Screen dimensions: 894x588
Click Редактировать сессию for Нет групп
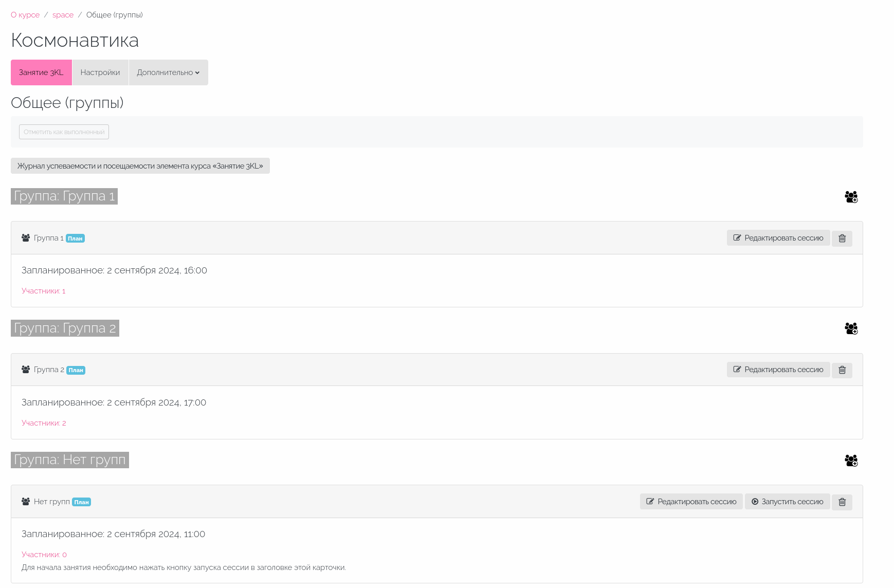[691, 502]
